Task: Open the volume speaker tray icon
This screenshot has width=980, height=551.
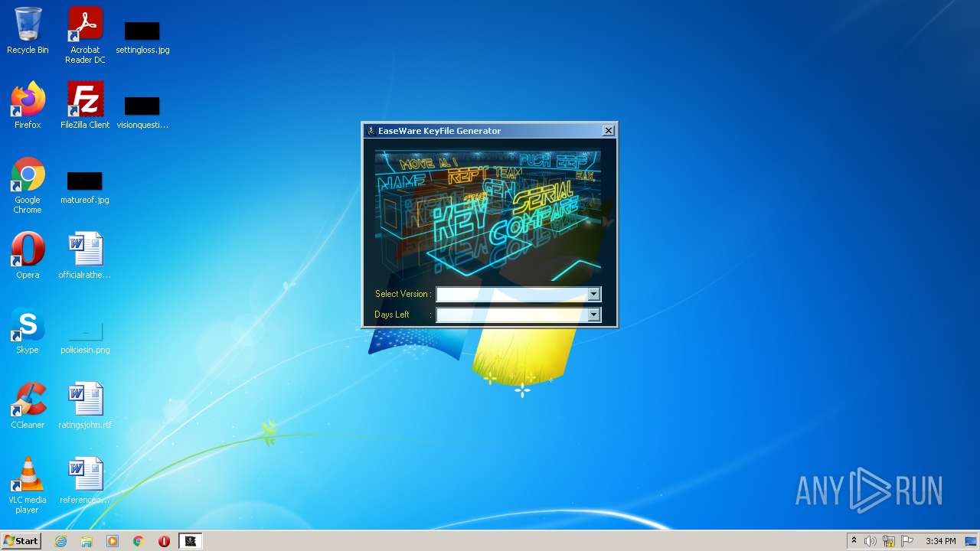Action: click(871, 541)
